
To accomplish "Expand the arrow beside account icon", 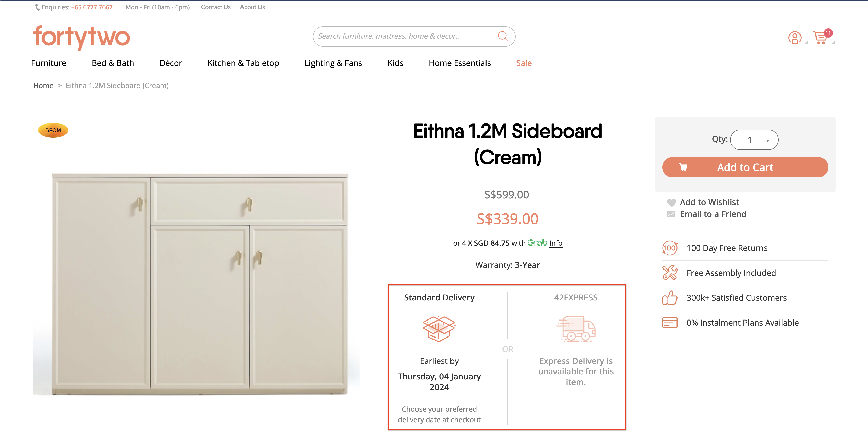I will [806, 43].
